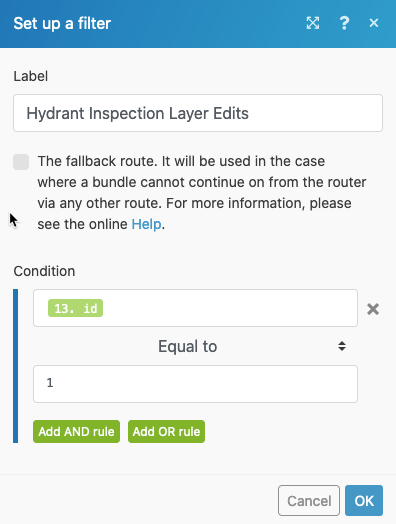Open the online Help link
Image resolution: width=396 pixels, height=524 pixels.
pyautogui.click(x=146, y=224)
